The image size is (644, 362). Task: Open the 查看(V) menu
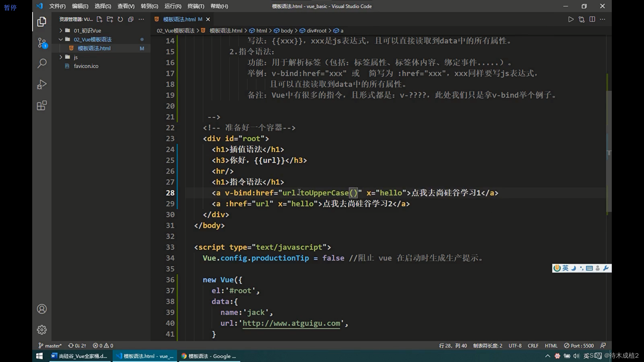126,6
